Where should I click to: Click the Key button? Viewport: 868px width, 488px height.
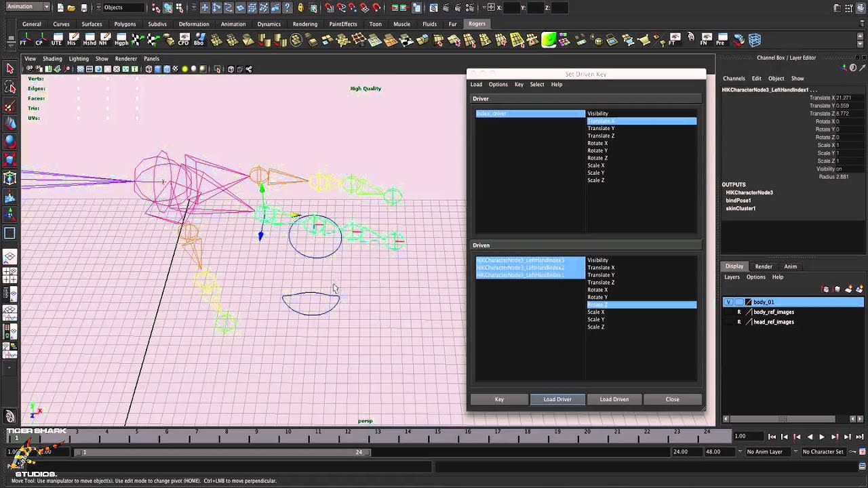[499, 399]
